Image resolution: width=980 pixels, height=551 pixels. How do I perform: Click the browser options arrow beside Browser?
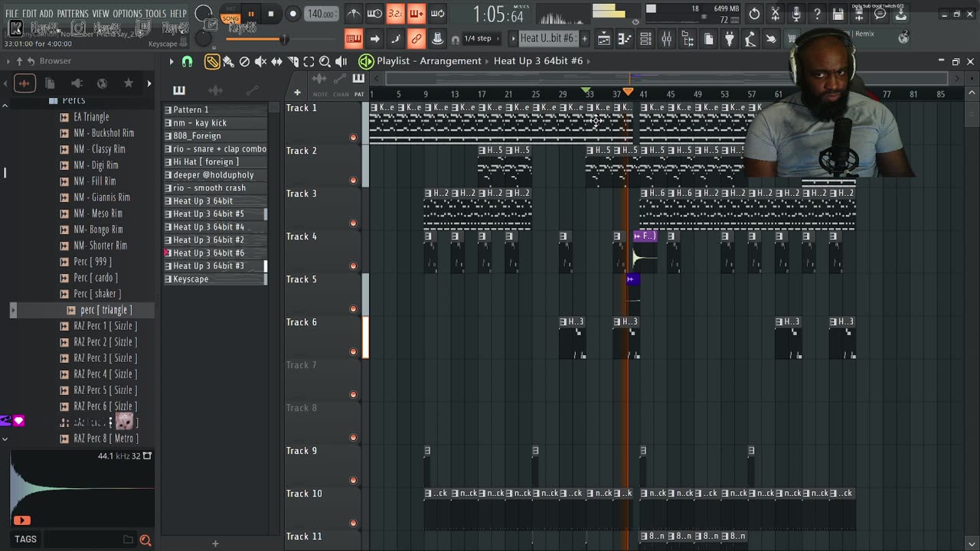pyautogui.click(x=8, y=61)
